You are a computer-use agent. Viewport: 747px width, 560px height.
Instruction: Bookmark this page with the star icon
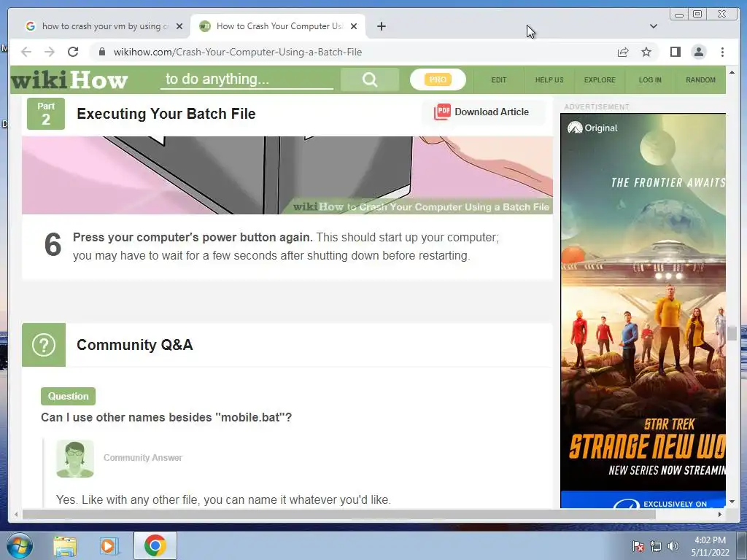tap(646, 52)
